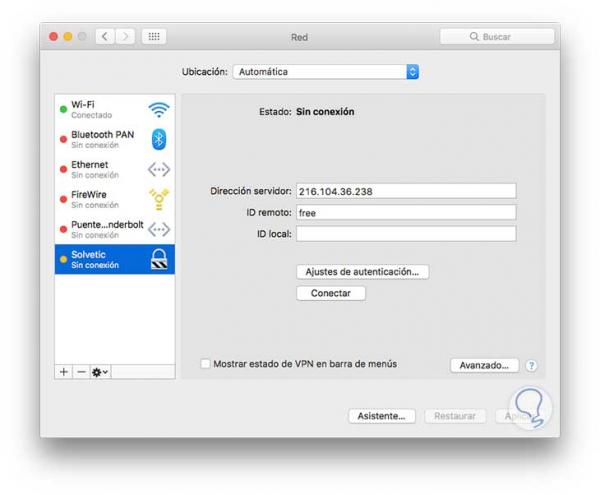Select the Solvetic VPN service
Image resolution: width=600 pixels, height=495 pixels.
[115, 259]
